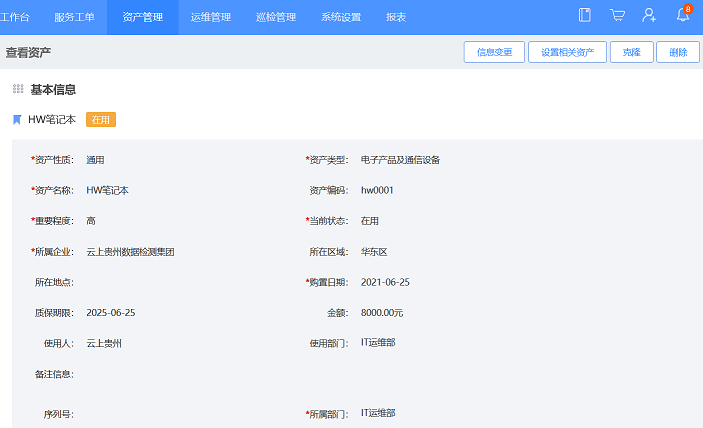Select the 资产管理 tab
Screen dimensions: 703x428
tap(142, 17)
